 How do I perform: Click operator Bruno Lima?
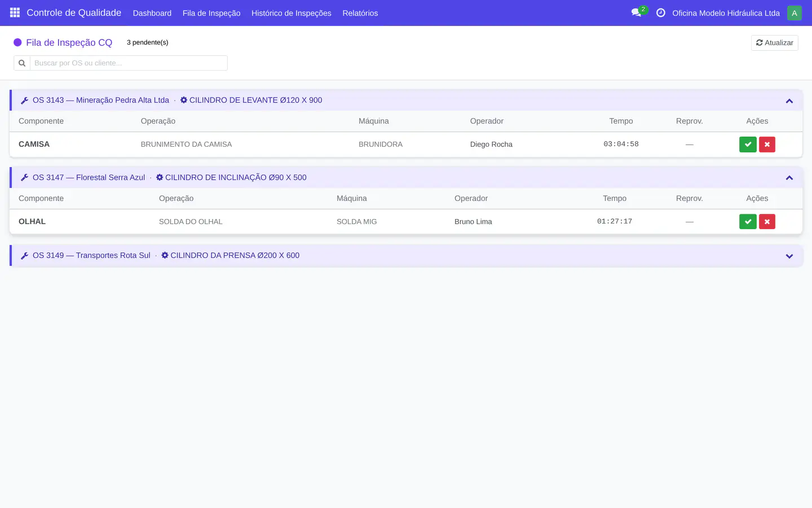(473, 222)
